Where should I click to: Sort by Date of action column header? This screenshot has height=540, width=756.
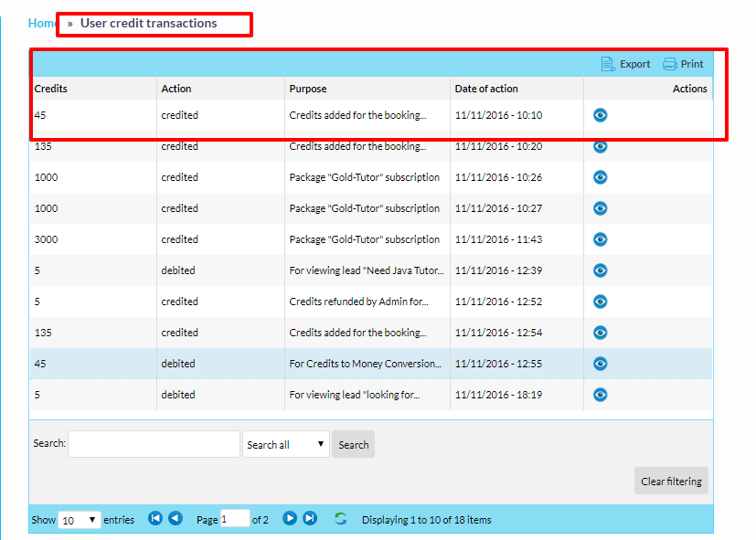pyautogui.click(x=486, y=89)
